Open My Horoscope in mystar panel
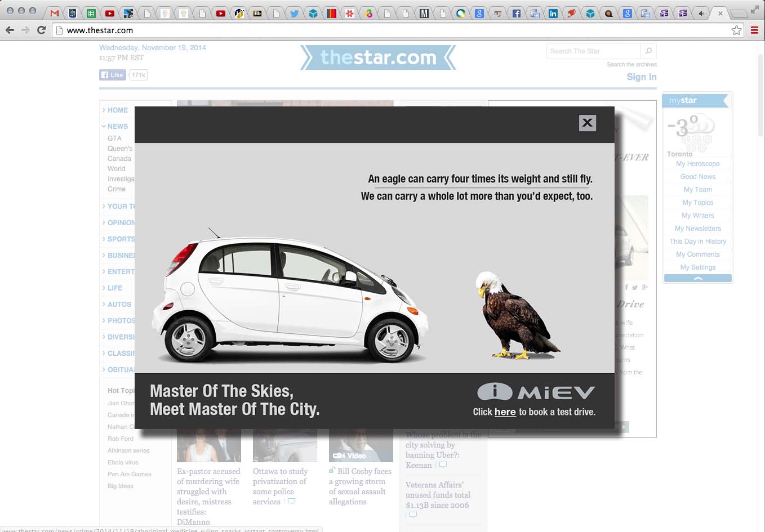The image size is (765, 532). (x=698, y=163)
